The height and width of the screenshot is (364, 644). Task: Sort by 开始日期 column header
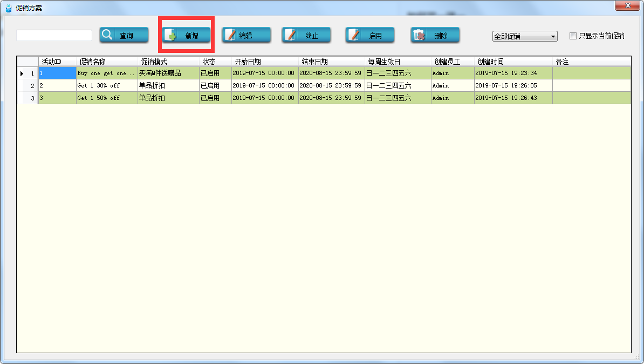[x=265, y=62]
